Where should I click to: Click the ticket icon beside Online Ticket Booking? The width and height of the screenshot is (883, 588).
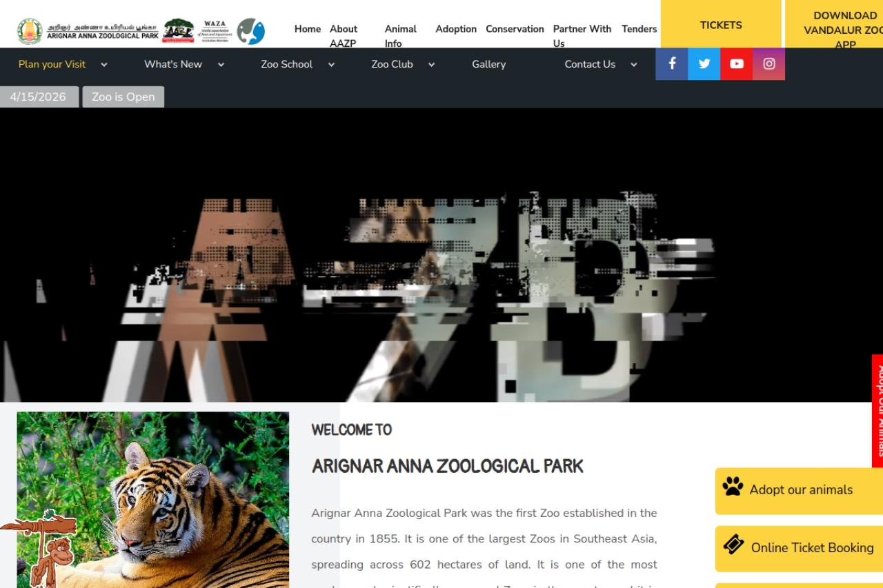[733, 545]
